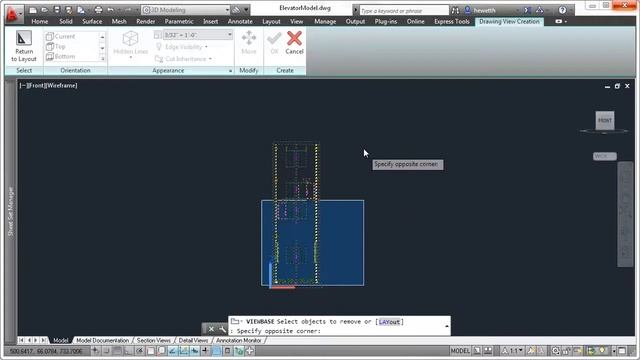Click the Save icon in quick access toolbar
The height and width of the screenshot is (360, 640).
point(57,10)
